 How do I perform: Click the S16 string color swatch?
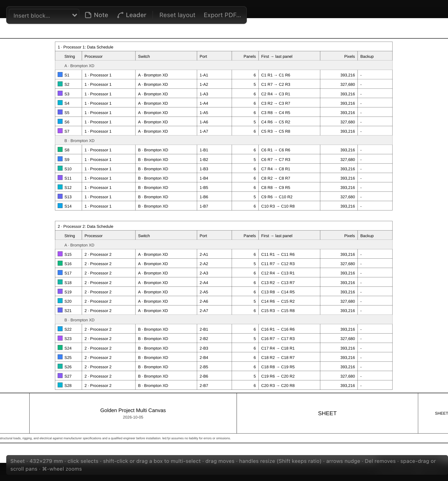[x=60, y=263]
